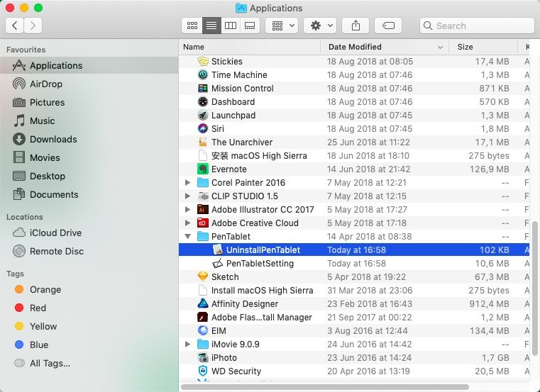Click the Applications title folder icon
Image resolution: width=540 pixels, height=392 pixels.
(x=241, y=8)
